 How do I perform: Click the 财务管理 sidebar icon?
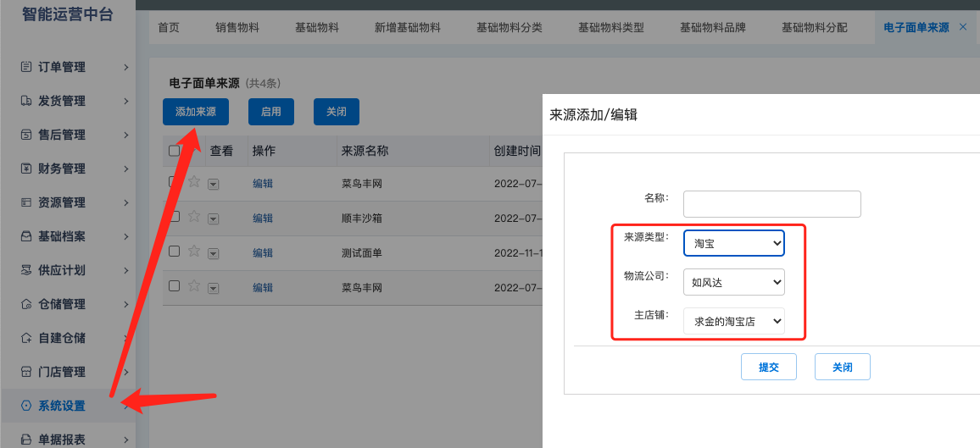(x=26, y=169)
